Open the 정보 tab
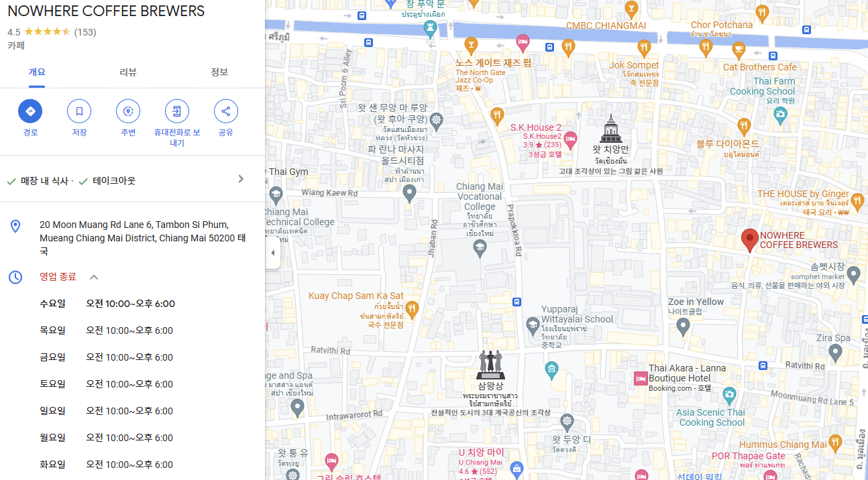Image resolution: width=868 pixels, height=480 pixels. tap(219, 72)
